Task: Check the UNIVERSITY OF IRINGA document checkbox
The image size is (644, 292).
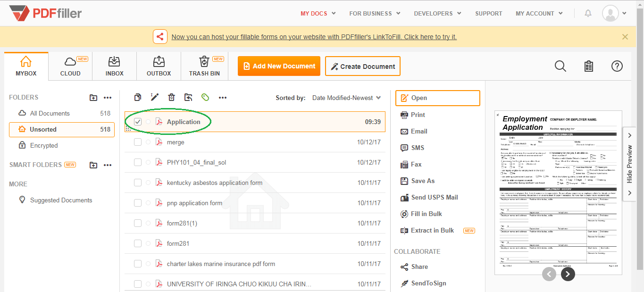Action: [x=138, y=284]
